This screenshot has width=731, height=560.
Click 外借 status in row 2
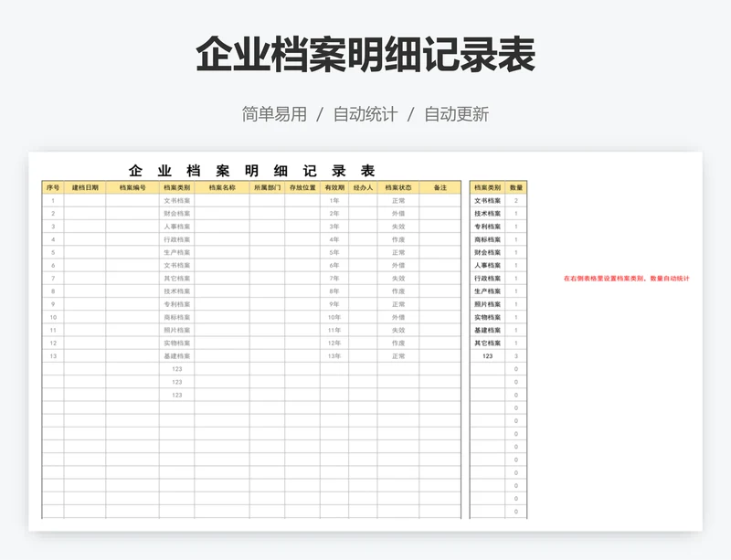click(398, 214)
